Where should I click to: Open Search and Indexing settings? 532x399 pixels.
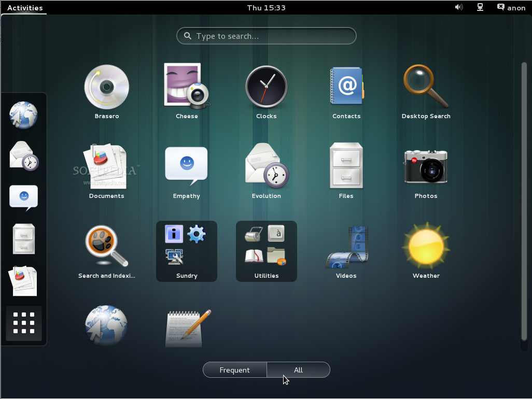click(106, 251)
